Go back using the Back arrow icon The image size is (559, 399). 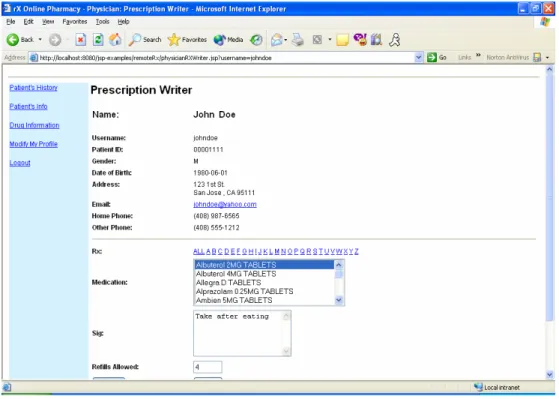click(13, 40)
